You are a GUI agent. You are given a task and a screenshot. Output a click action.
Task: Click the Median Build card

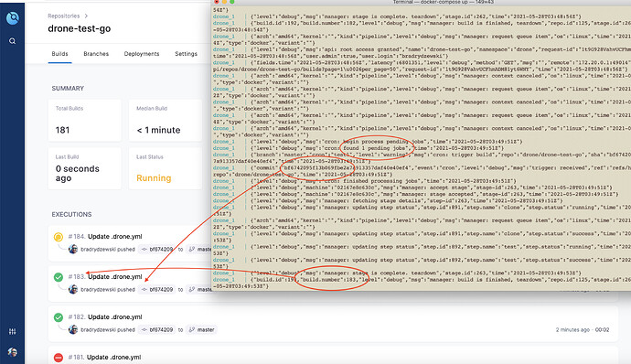(166, 121)
